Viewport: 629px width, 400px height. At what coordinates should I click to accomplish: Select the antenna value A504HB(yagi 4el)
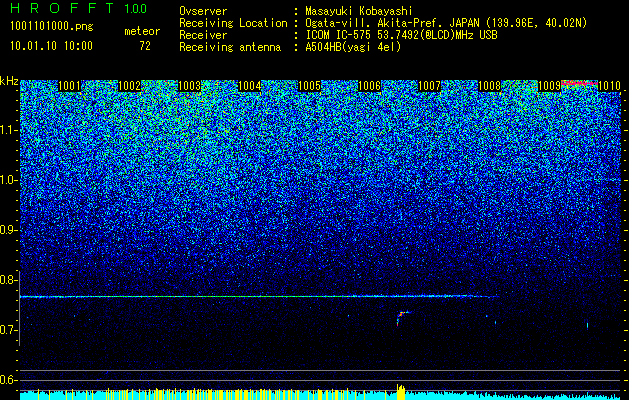click(353, 47)
